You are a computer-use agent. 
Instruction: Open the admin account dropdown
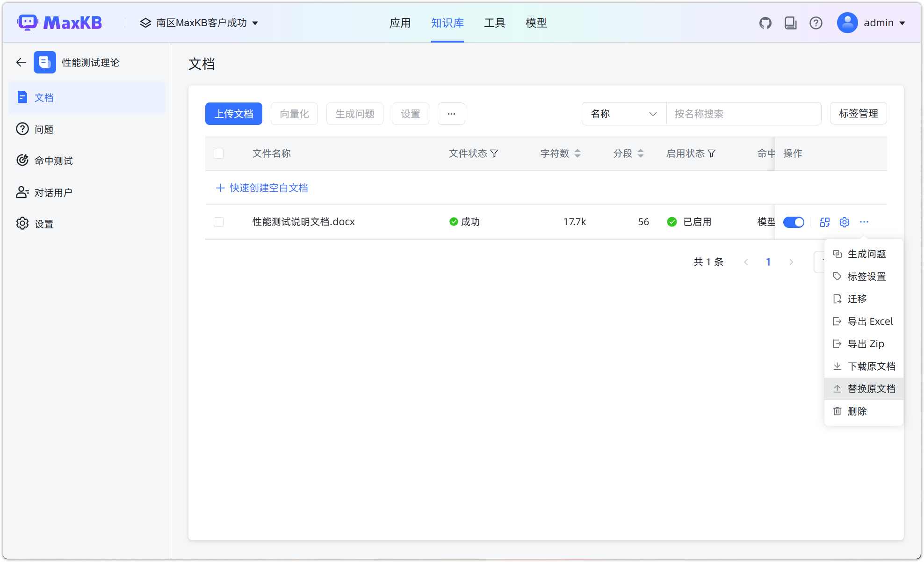click(873, 22)
